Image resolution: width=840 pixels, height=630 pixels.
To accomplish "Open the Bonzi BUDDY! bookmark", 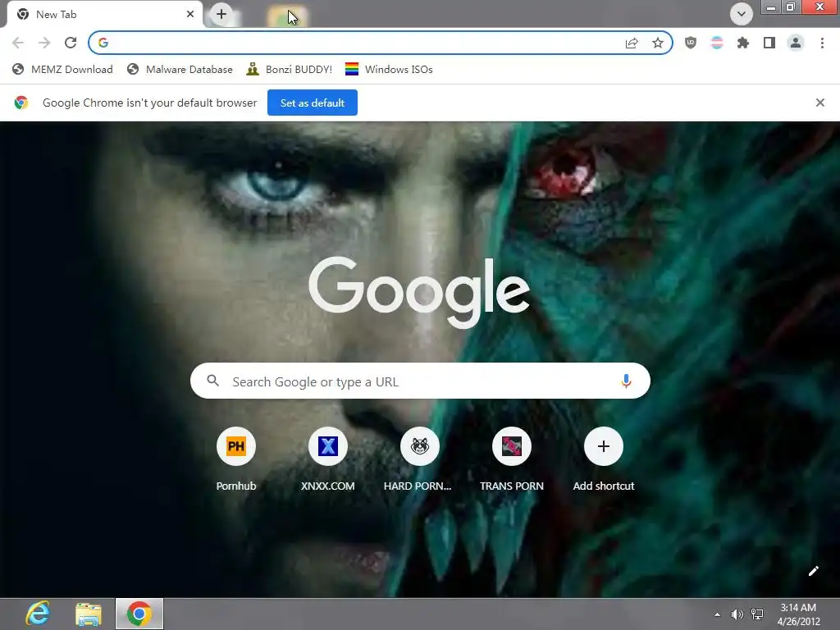I will (x=290, y=69).
